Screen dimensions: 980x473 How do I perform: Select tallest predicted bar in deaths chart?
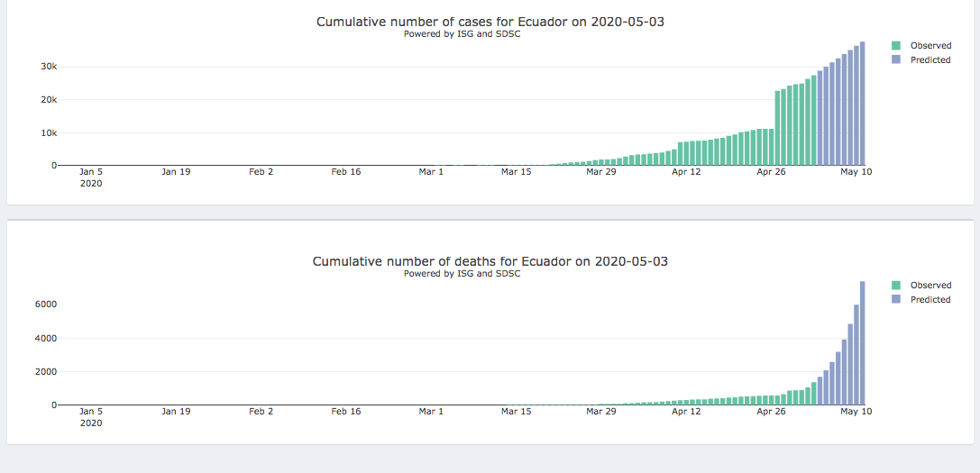863,343
